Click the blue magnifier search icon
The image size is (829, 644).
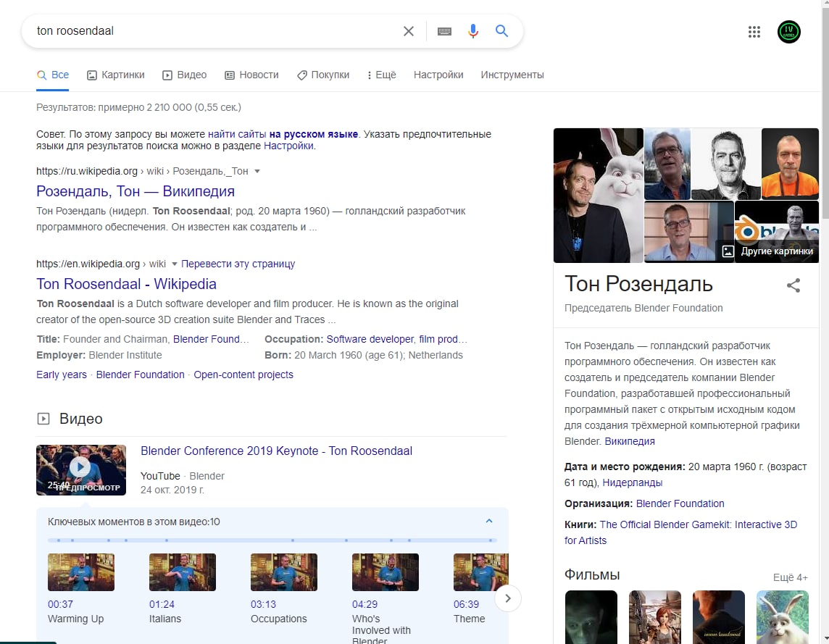pos(501,31)
